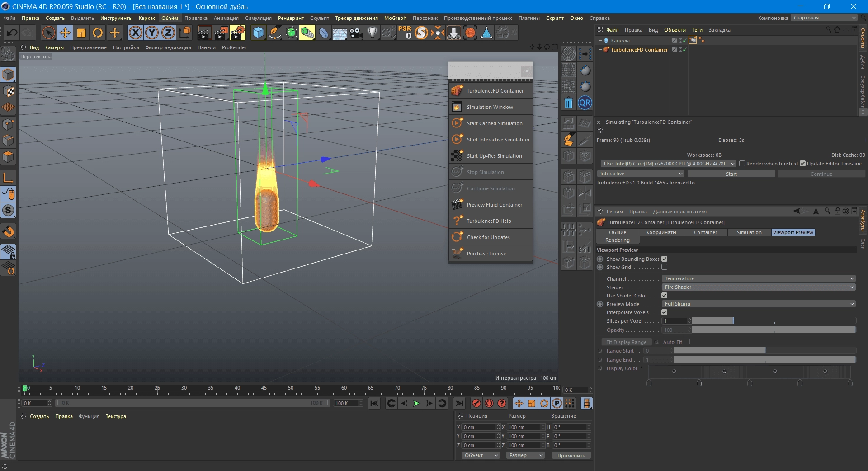868x471 pixels.
Task: Open the Размер size mode dropdown
Action: (525, 455)
